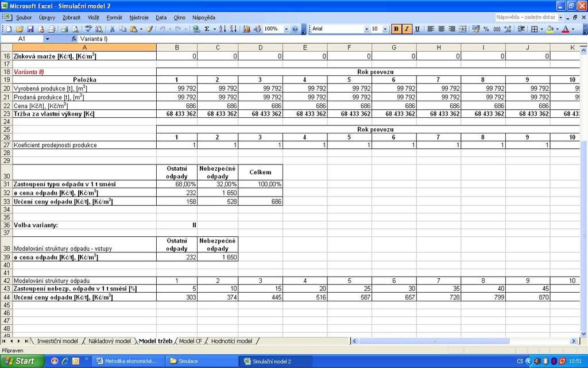
Task: Copy the selection using the toolbar icon
Action: (123, 29)
